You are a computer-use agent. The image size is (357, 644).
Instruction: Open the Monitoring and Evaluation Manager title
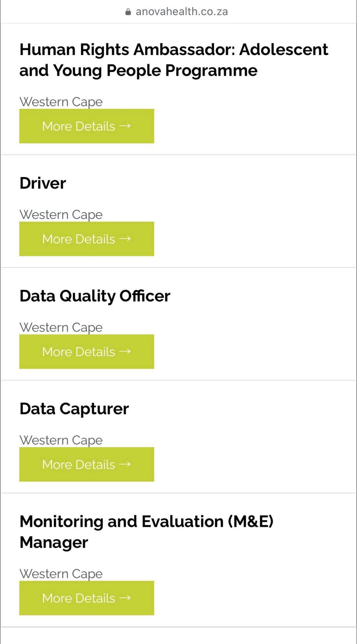tap(146, 532)
